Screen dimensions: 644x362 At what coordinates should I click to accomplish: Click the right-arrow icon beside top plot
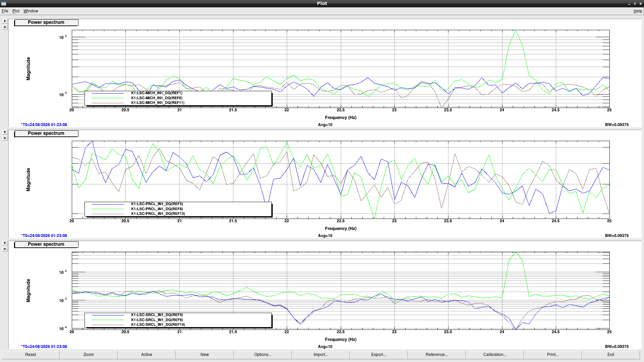[x=5, y=21]
